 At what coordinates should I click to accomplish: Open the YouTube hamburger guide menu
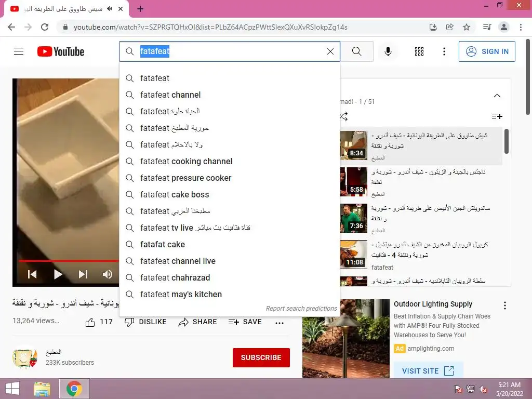click(19, 51)
